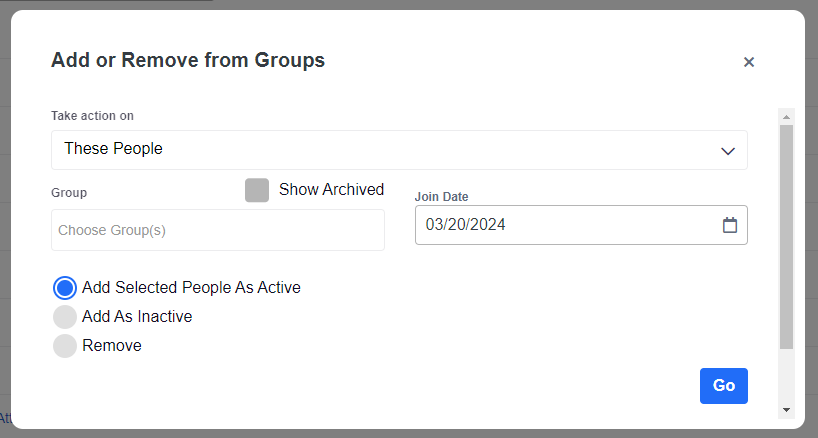Select Add Selected People As Active radio
818x438 pixels.
point(65,288)
